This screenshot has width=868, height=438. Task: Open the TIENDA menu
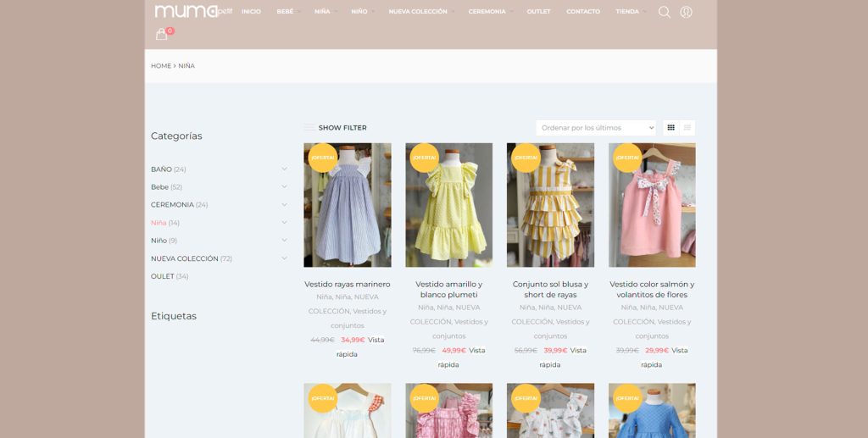click(627, 12)
